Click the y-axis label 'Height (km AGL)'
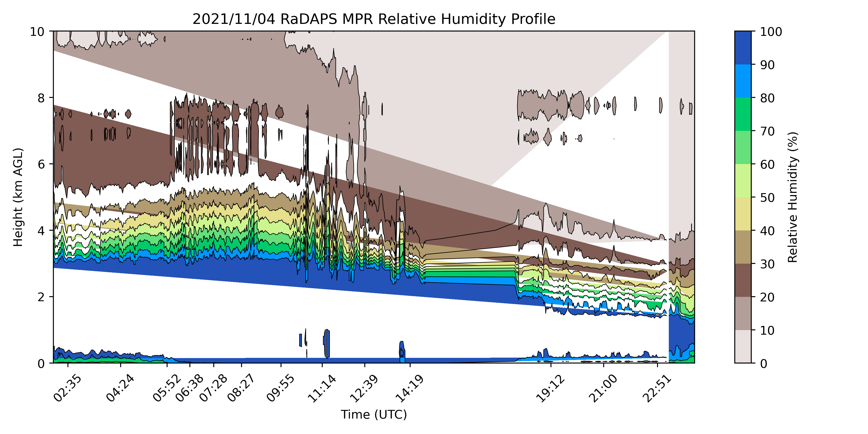868x434 pixels. 18,197
